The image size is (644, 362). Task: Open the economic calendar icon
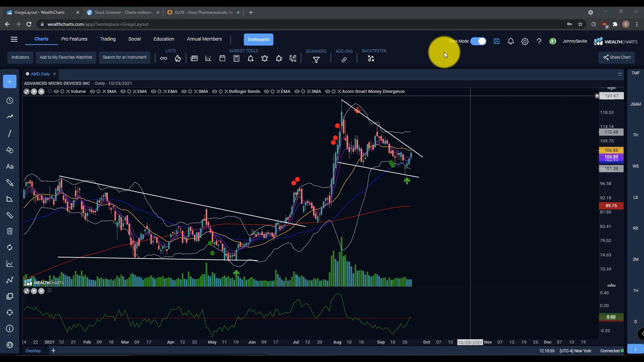click(x=222, y=59)
